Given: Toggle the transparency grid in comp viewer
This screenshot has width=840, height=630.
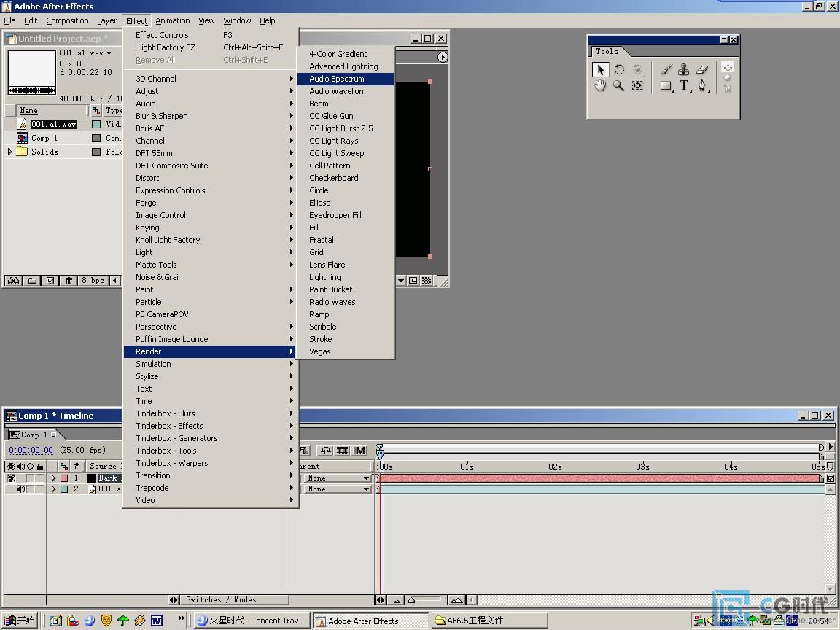Looking at the screenshot, I should tap(427, 281).
